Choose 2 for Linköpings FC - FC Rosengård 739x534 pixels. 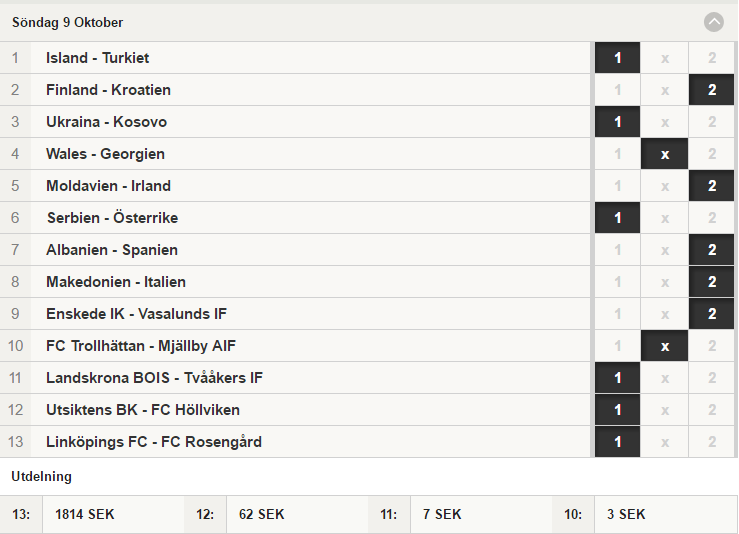[712, 442]
